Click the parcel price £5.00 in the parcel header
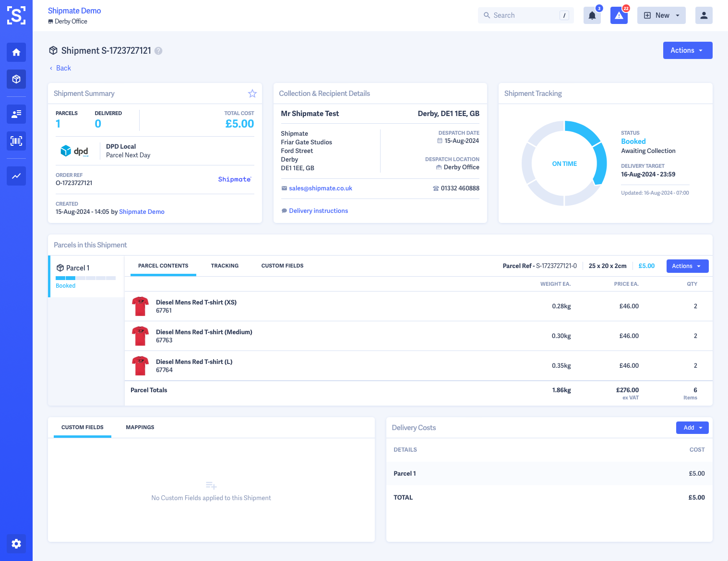 pos(646,266)
